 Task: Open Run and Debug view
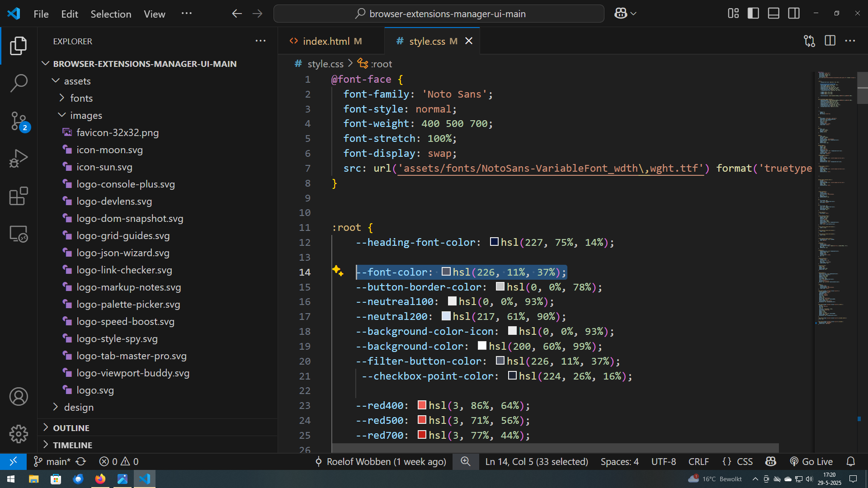click(19, 159)
